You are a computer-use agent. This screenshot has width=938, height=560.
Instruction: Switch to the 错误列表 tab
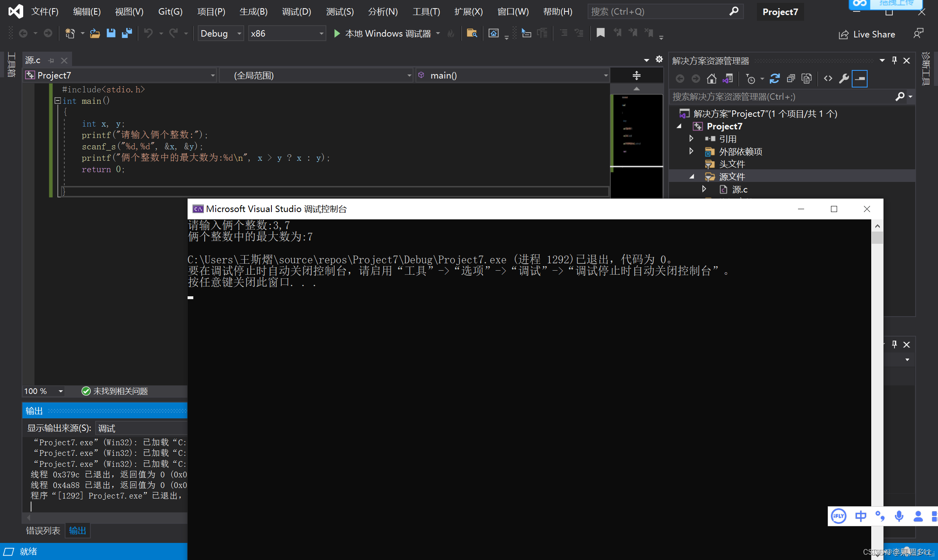43,531
